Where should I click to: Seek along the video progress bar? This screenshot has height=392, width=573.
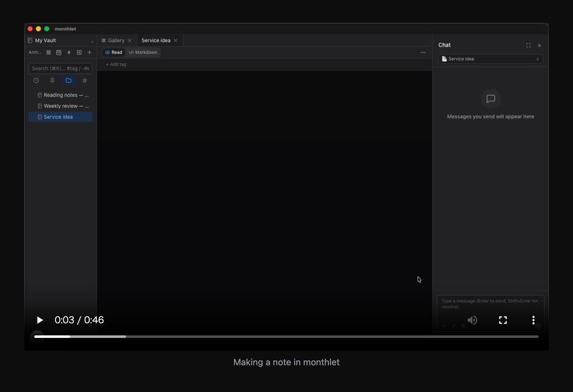tap(286, 337)
